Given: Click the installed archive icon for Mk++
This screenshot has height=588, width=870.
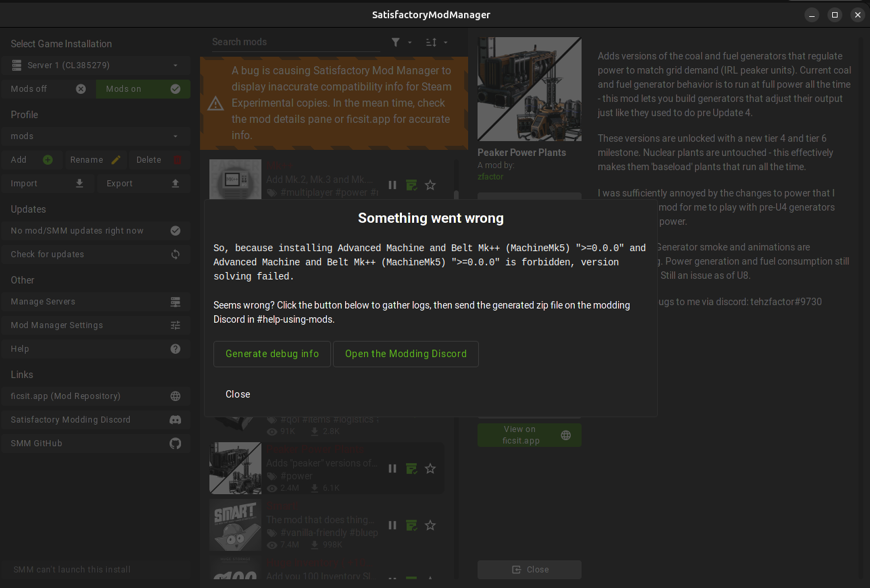Looking at the screenshot, I should (x=411, y=185).
